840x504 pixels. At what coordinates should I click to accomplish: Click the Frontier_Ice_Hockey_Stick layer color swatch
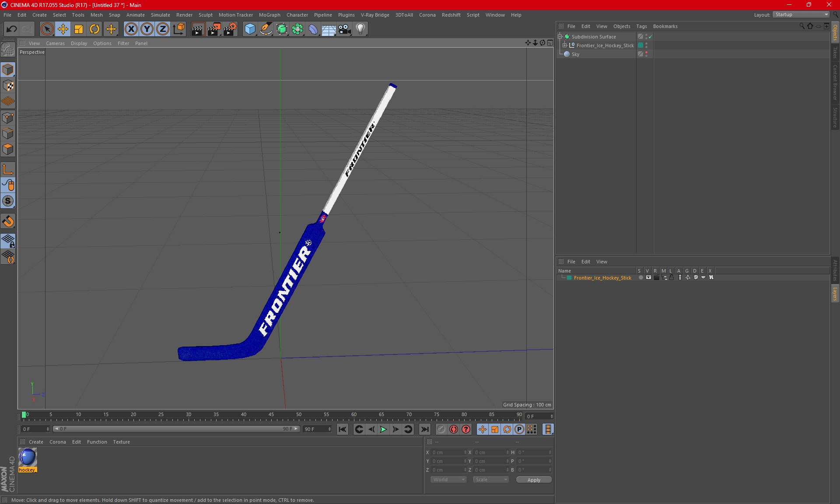click(x=569, y=278)
